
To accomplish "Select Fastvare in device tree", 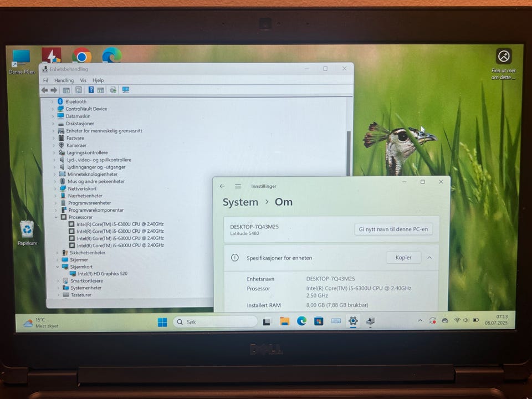I will (75, 138).
